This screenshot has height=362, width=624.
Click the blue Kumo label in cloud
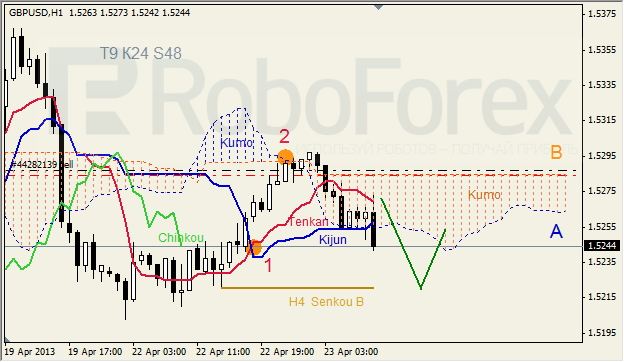pos(236,142)
